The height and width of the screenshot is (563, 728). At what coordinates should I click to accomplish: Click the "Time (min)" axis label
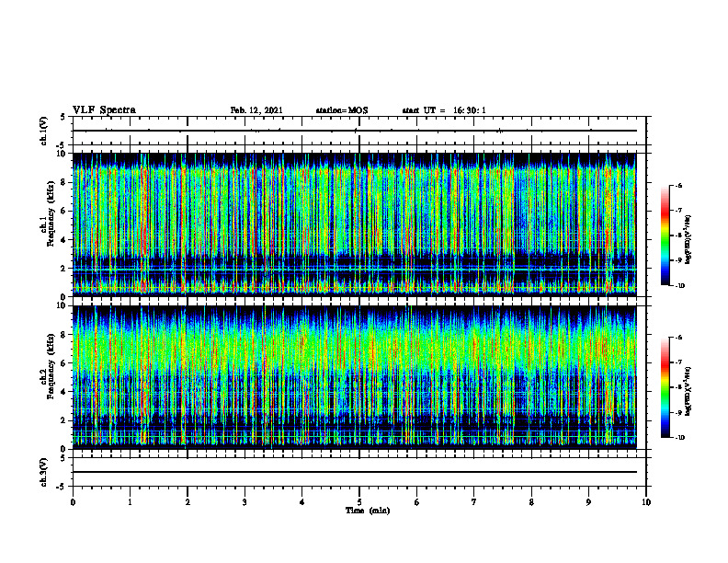click(x=368, y=511)
